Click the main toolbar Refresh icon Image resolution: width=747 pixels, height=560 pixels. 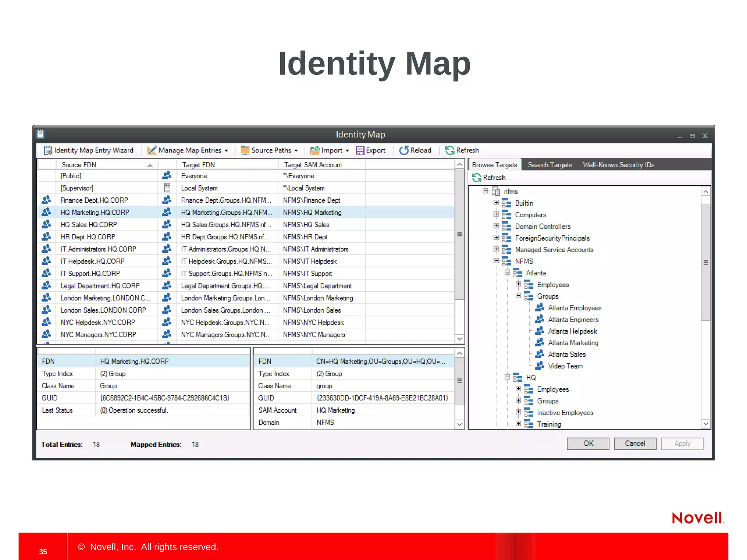[x=450, y=150]
